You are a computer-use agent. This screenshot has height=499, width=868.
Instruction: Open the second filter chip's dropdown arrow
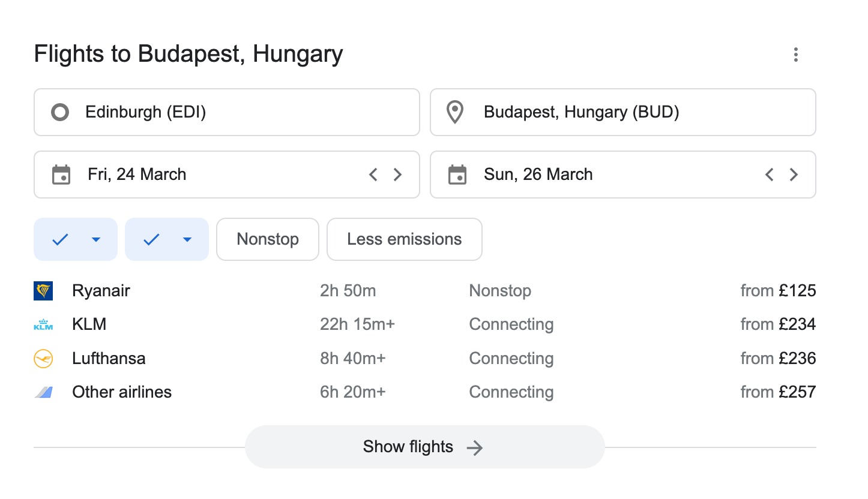187,239
